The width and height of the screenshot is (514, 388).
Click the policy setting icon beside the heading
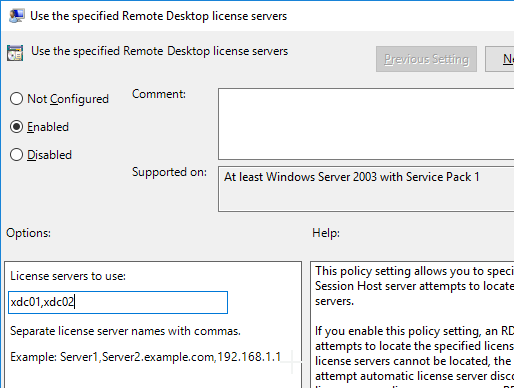click(15, 53)
